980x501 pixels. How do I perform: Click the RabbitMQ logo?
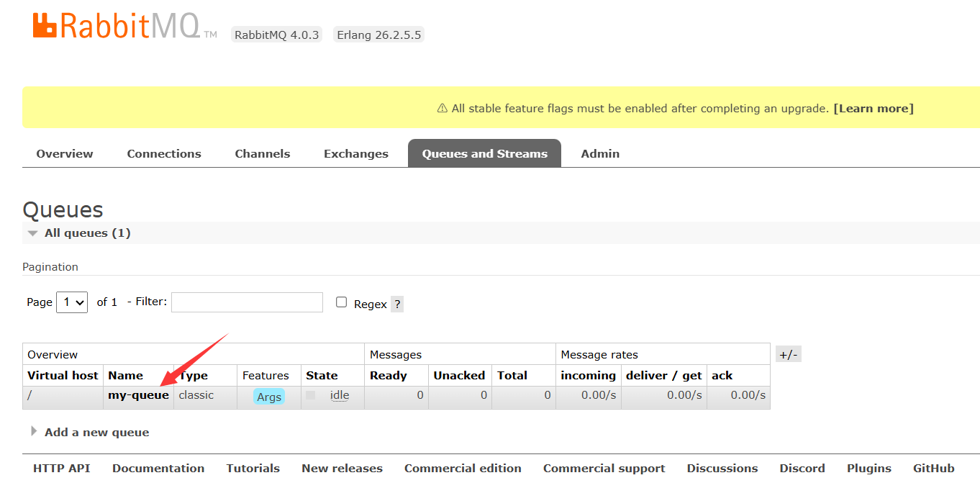pyautogui.click(x=124, y=26)
